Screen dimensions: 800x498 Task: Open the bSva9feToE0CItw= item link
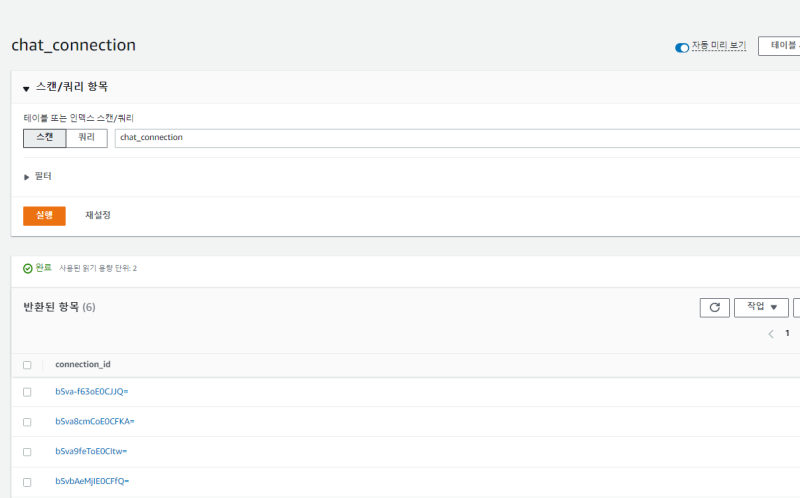point(91,452)
